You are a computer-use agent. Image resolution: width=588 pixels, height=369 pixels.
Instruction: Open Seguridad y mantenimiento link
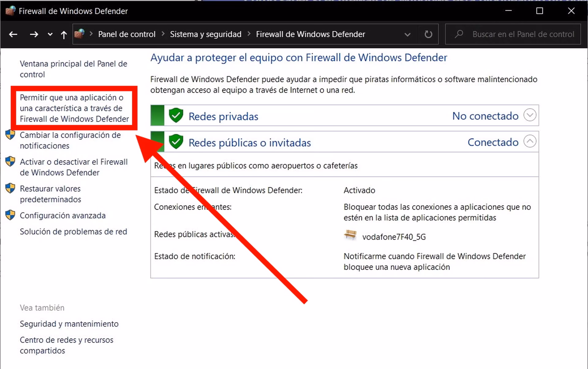tap(69, 324)
